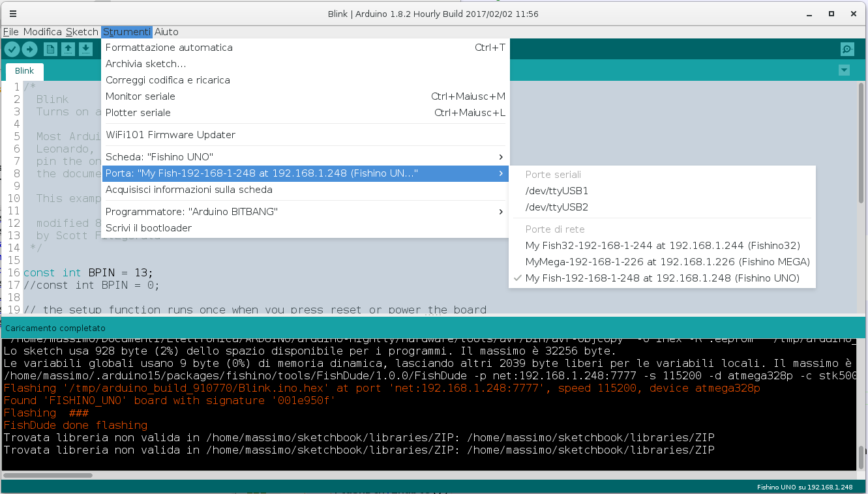Open the Aiuto menu
This screenshot has width=868, height=494.
pos(166,32)
